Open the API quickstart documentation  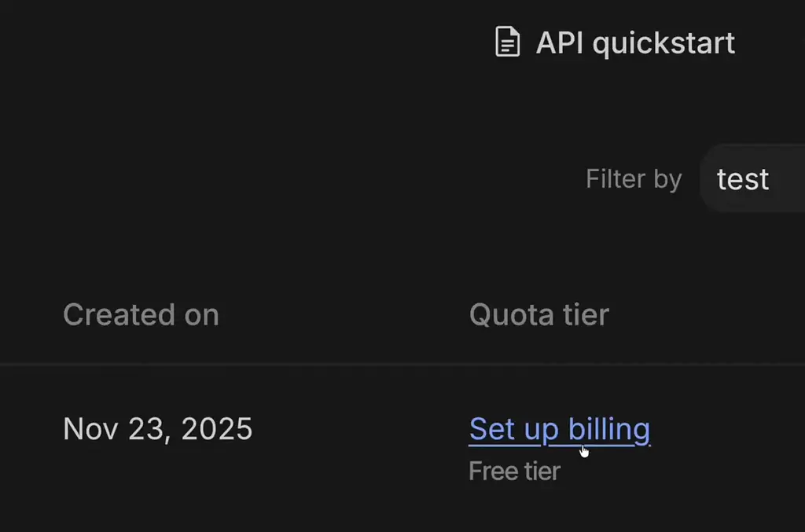[x=634, y=42]
